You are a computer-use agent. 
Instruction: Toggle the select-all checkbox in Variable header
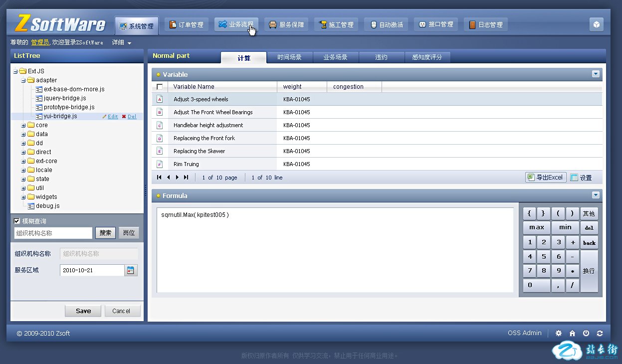click(x=160, y=87)
